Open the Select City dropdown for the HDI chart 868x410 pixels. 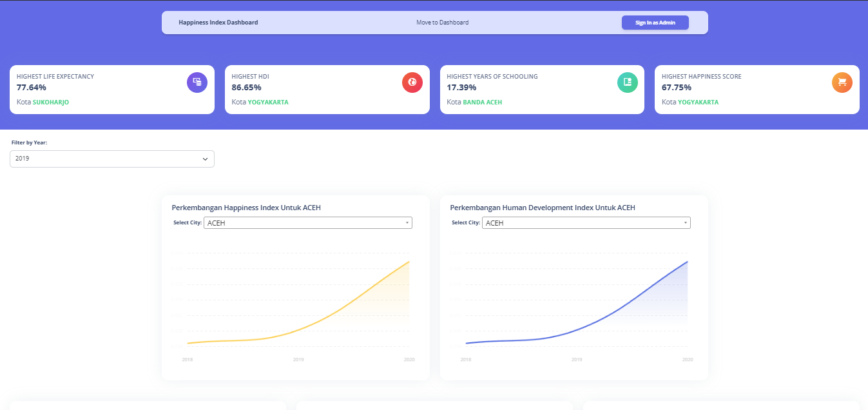point(585,222)
